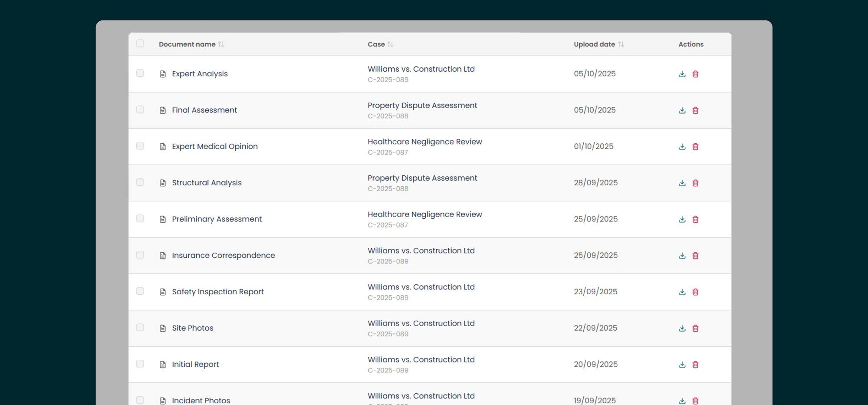Click upload date 22/09/2025
The image size is (868, 405).
click(x=595, y=328)
